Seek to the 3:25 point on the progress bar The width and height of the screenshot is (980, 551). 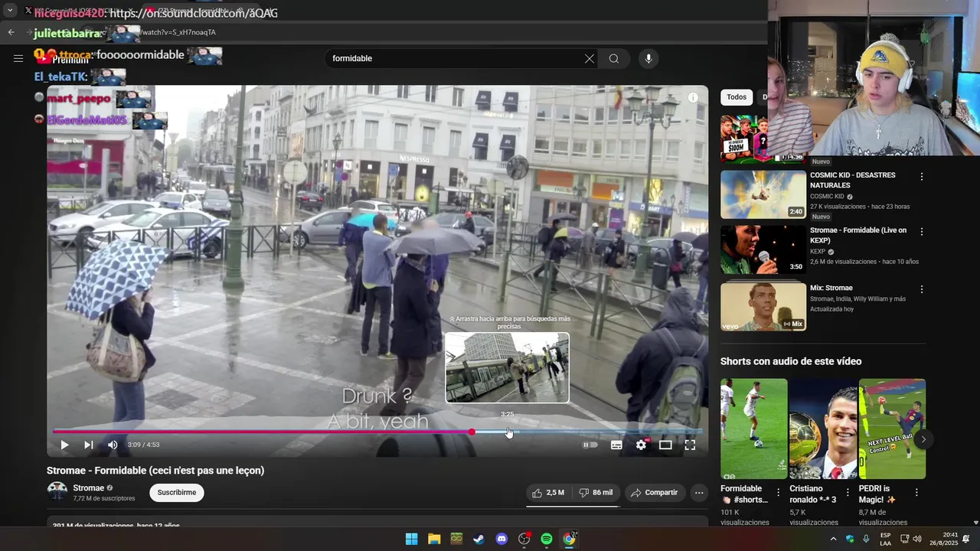[508, 432]
